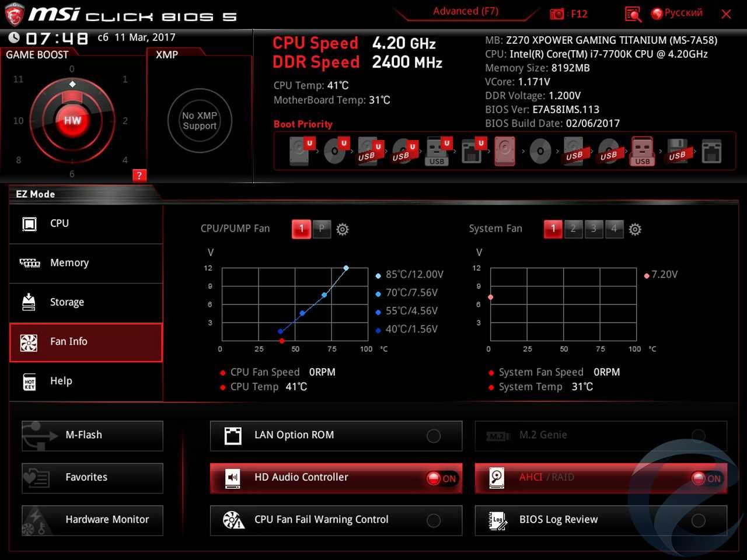Select the first boot priority hard disk icon
Viewport: 747px width, 560px height.
point(300,151)
